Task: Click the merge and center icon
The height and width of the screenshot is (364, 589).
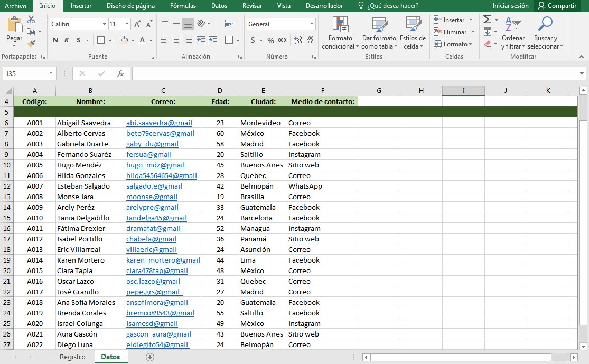Action: [x=229, y=40]
